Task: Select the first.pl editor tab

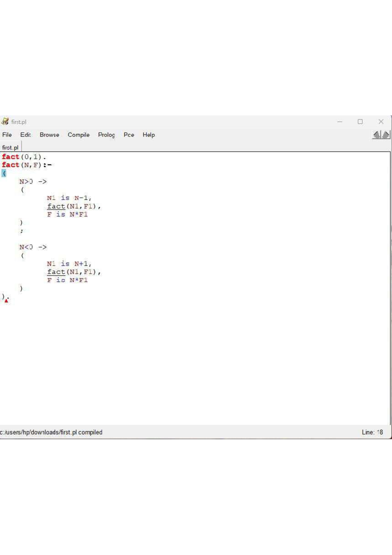Action: [x=10, y=147]
